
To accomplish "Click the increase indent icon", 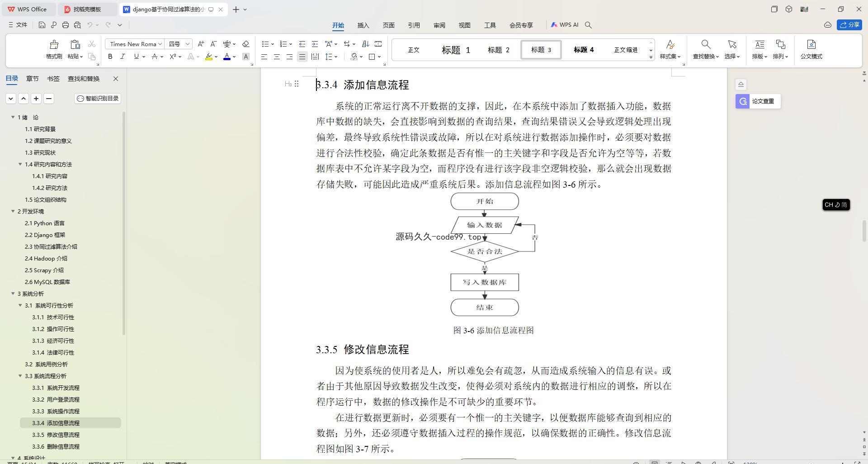I will [x=315, y=44].
